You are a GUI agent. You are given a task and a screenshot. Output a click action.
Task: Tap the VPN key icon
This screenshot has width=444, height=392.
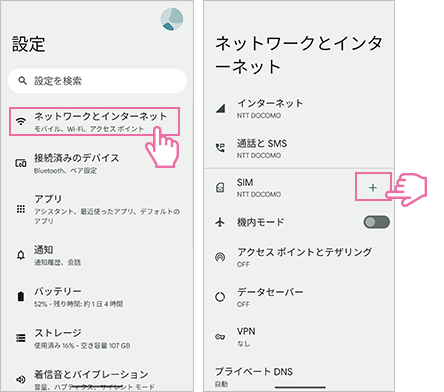[x=220, y=337]
